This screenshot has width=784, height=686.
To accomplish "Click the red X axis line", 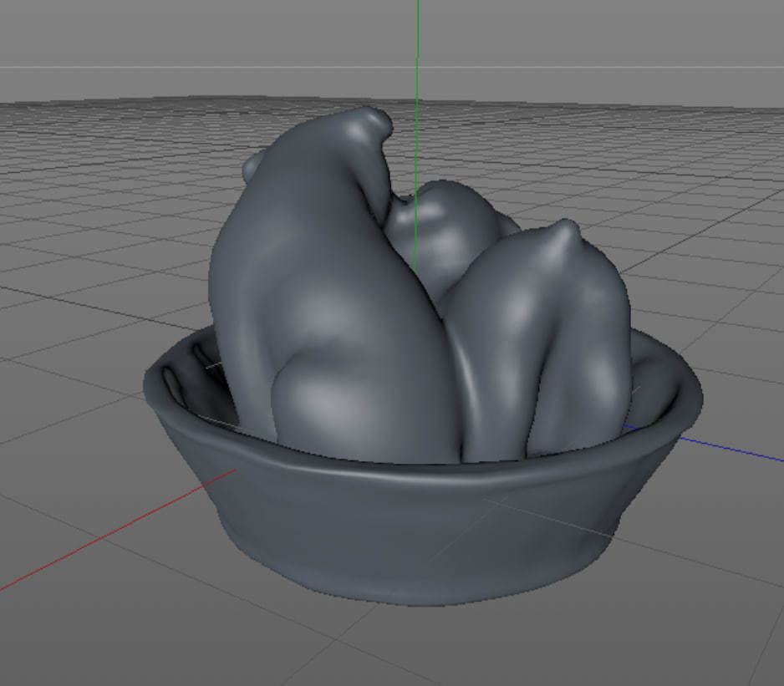I will [x=118, y=530].
